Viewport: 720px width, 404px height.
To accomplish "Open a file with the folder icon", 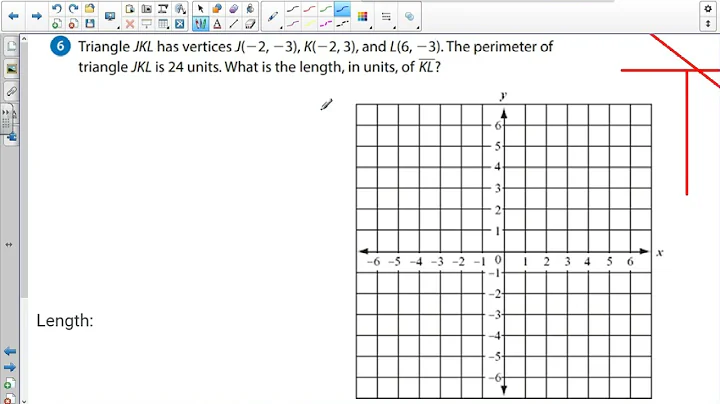I will pos(90,9).
